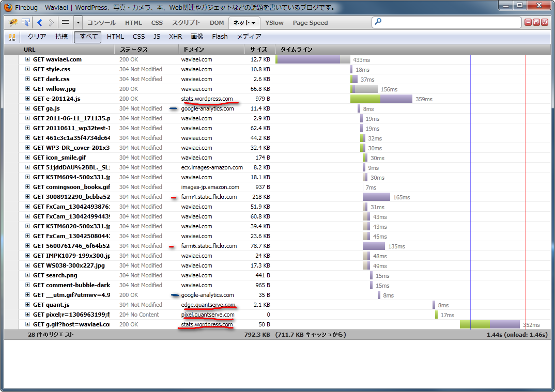Screen dimensions: 555x392
Task: Select the 218 KB size cell
Action: 260,197
